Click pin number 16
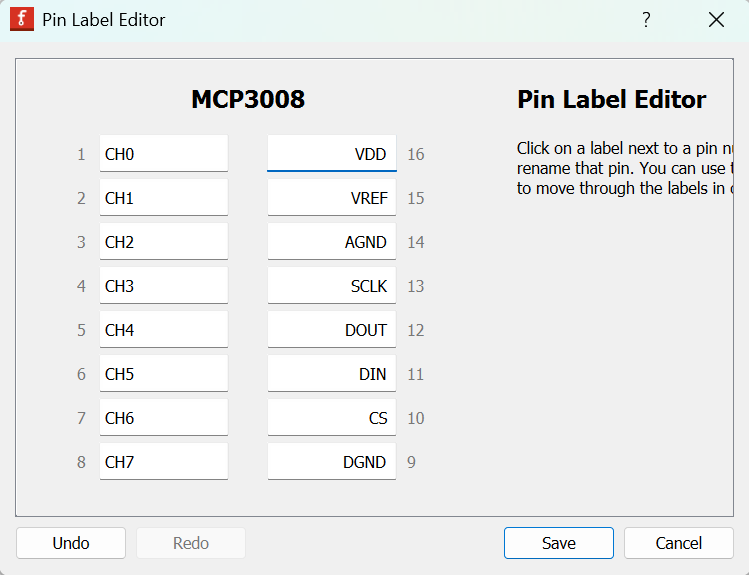This screenshot has width=749, height=575. click(416, 154)
